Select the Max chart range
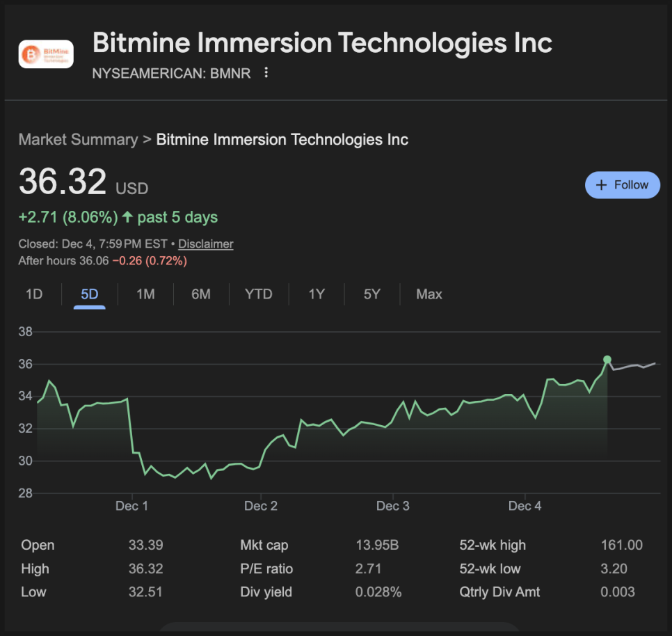This screenshot has width=672, height=636. click(x=429, y=294)
